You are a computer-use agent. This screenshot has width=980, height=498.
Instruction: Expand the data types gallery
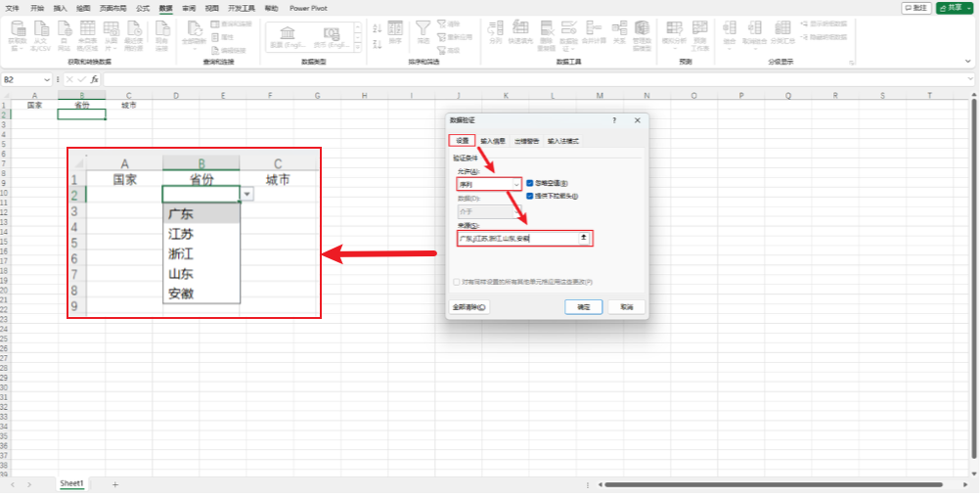pos(358,48)
